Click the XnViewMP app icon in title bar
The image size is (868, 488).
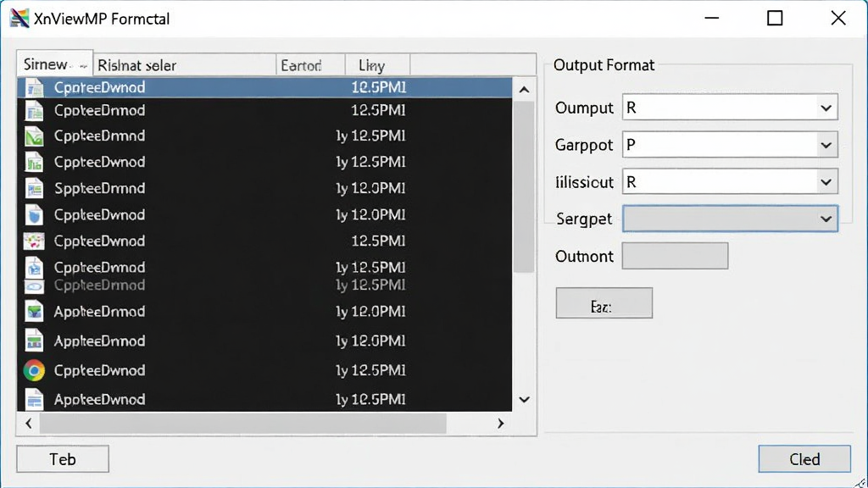(19, 19)
